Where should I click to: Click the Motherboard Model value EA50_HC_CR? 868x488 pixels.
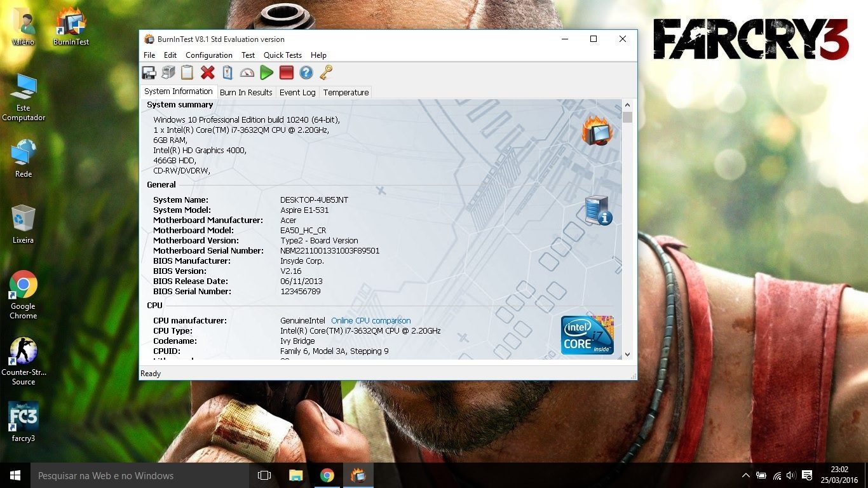[303, 231]
